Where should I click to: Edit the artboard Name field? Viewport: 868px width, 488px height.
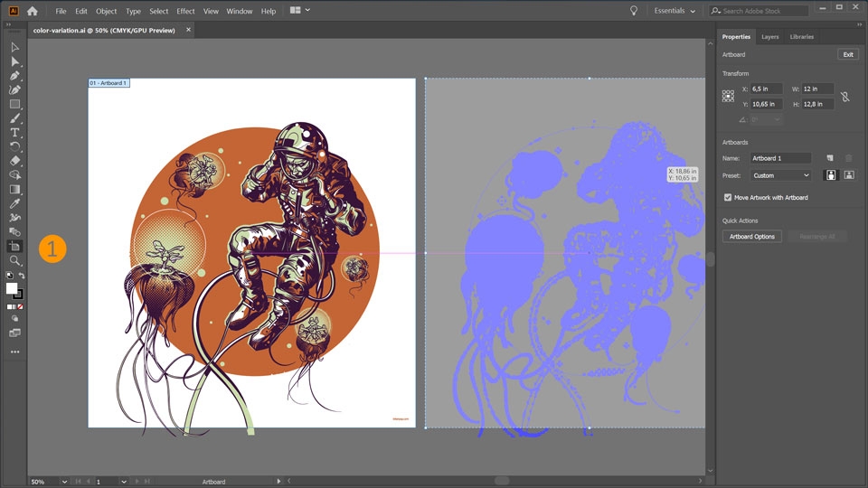click(780, 158)
